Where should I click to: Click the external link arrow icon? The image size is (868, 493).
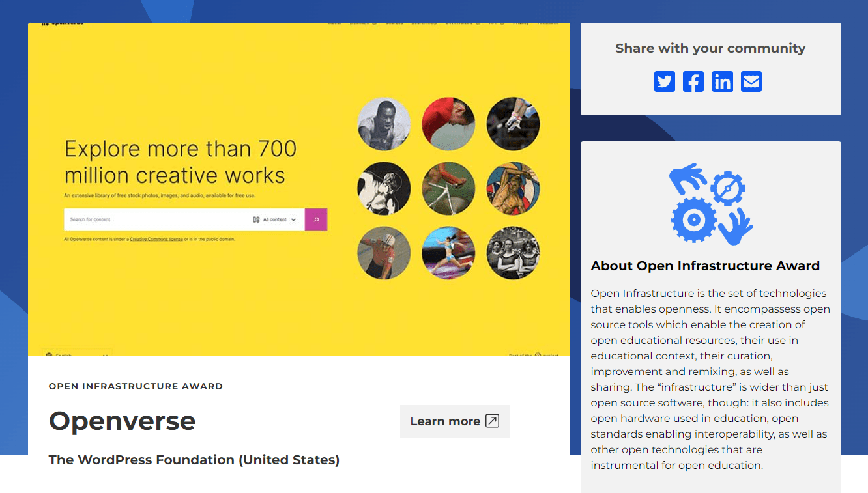coord(493,421)
